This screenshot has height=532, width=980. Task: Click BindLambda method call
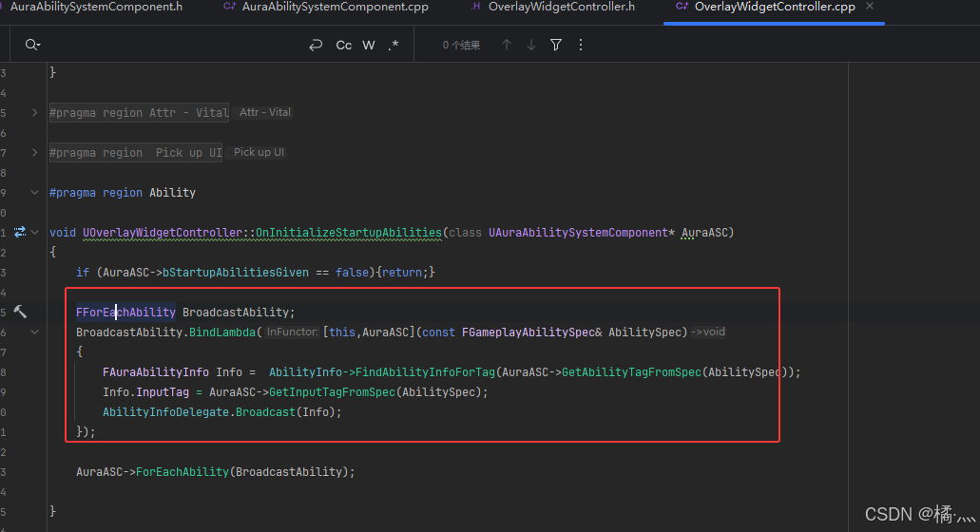click(x=222, y=332)
